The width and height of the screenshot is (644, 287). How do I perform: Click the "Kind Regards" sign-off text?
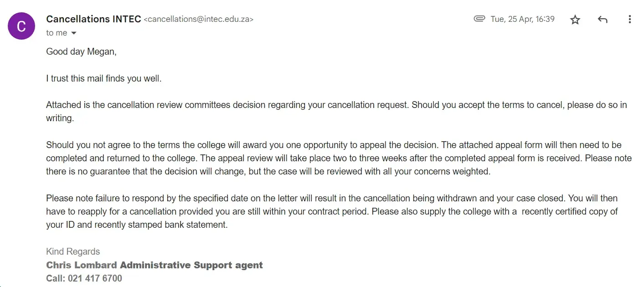[x=73, y=251]
